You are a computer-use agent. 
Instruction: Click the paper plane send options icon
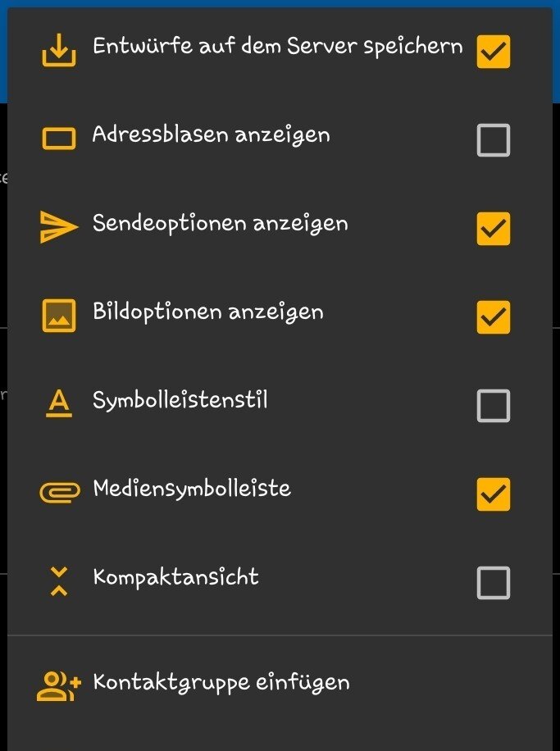pos(58,228)
